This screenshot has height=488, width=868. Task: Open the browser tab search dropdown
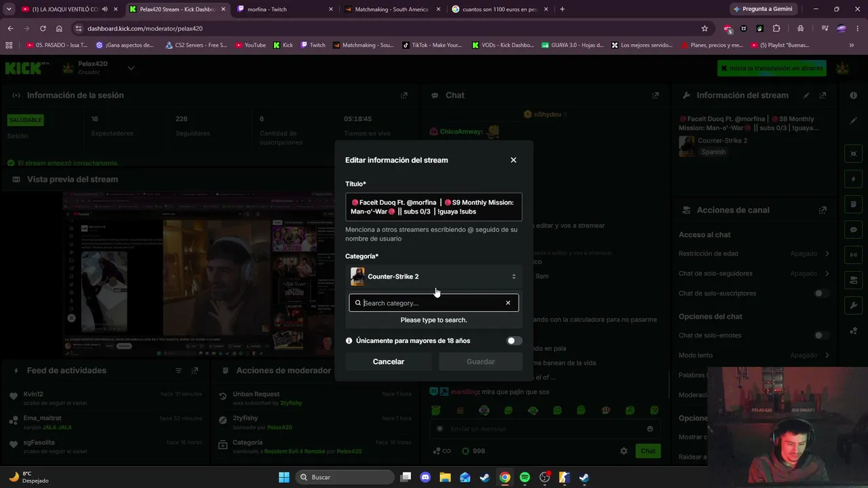coord(9,9)
